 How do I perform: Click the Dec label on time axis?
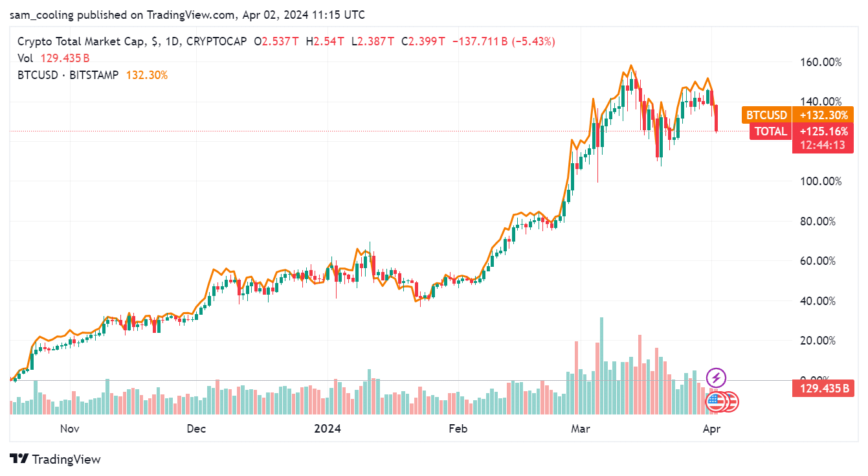tap(195, 429)
